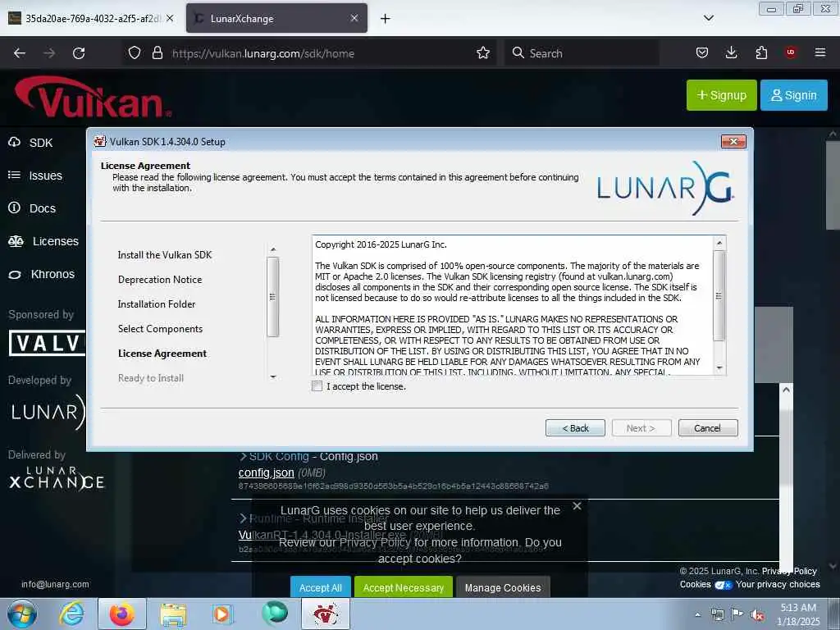The image size is (840, 630).
Task: Click the Back button in setup
Action: [x=575, y=428]
